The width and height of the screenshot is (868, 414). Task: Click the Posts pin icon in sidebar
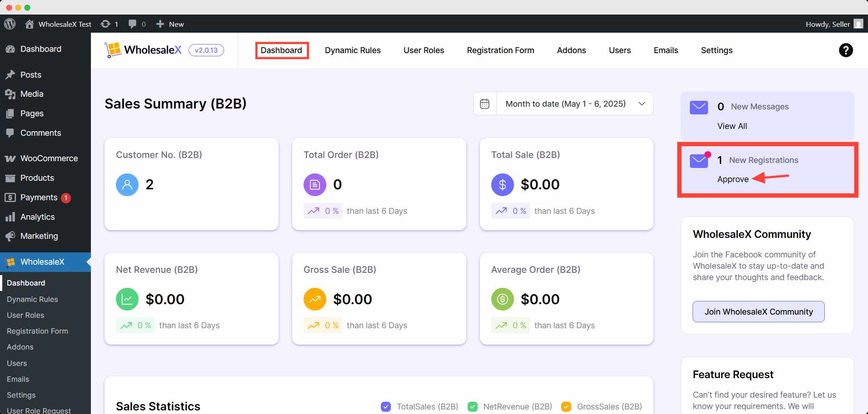click(10, 75)
